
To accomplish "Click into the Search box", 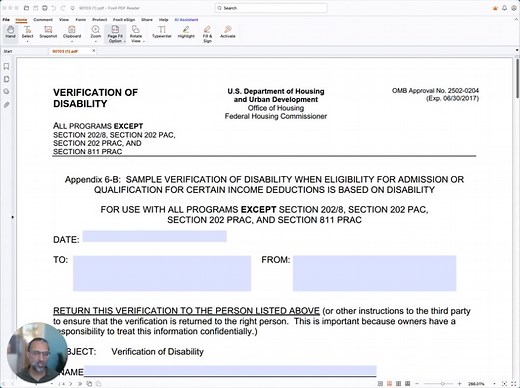I will tap(271, 8).
